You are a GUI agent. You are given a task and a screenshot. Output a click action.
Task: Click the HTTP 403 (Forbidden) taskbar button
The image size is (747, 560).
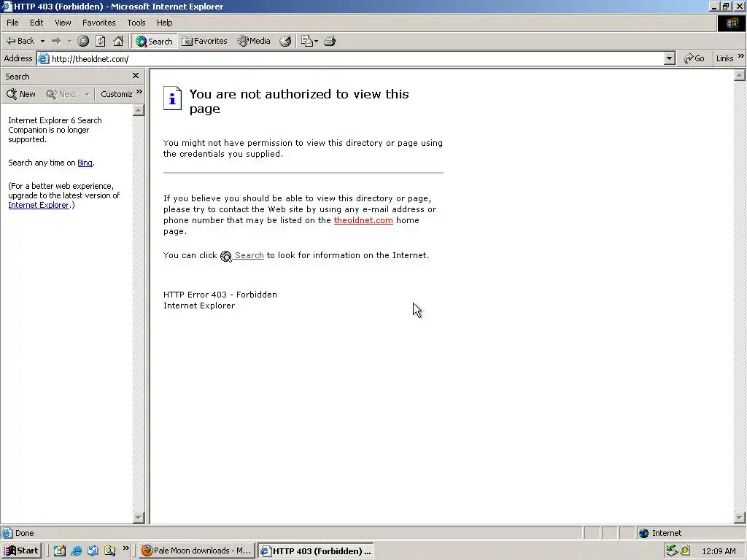point(315,551)
